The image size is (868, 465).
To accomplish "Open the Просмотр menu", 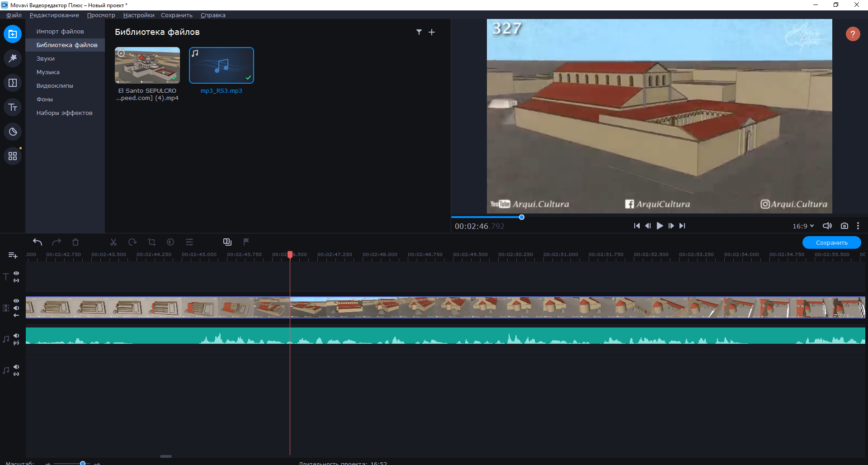I will 101,15.
